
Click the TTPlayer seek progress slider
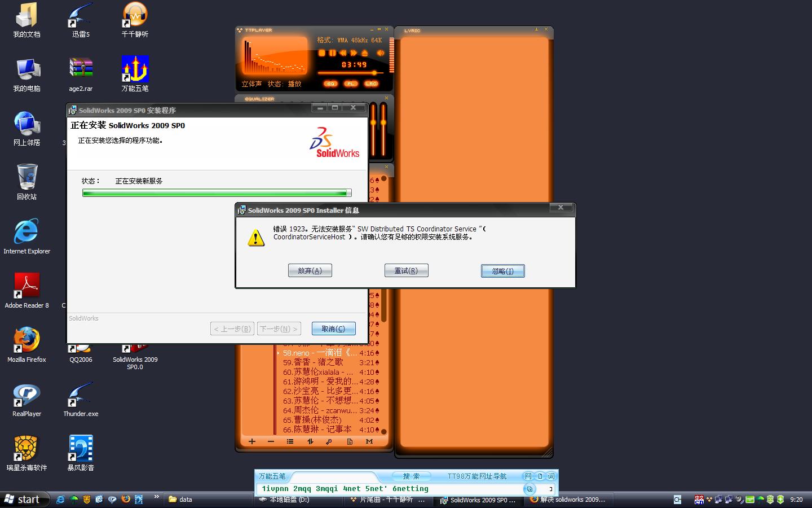point(350,73)
